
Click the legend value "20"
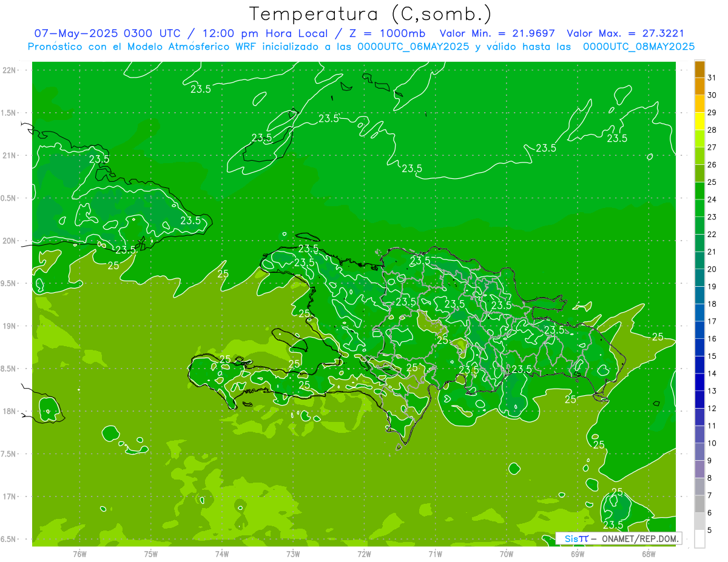pyautogui.click(x=712, y=269)
